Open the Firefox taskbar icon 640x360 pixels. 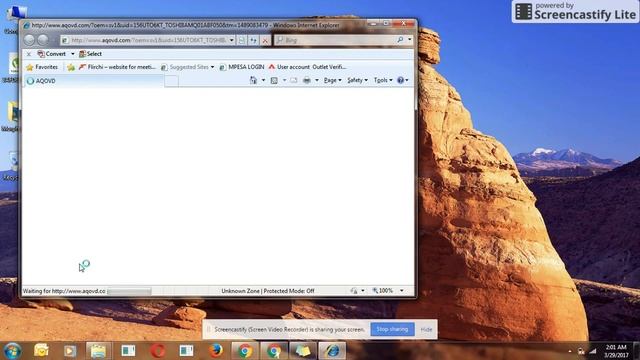[216, 351]
